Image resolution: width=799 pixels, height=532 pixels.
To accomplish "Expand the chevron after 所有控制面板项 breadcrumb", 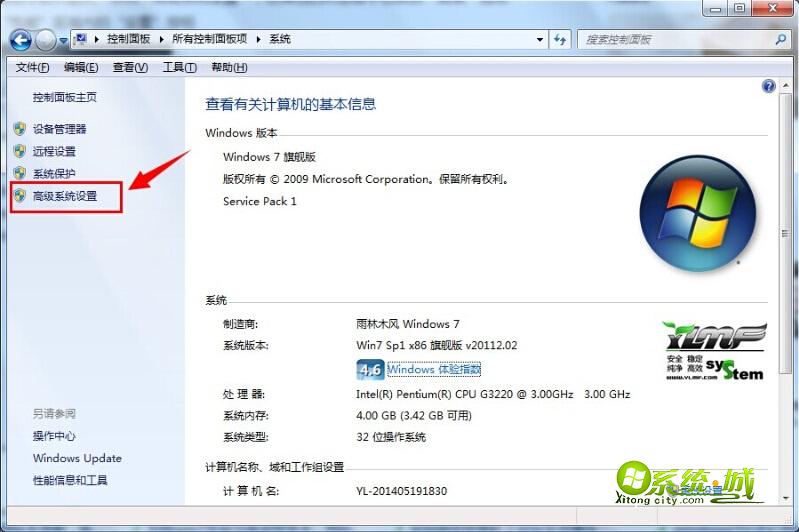I will pyautogui.click(x=260, y=40).
